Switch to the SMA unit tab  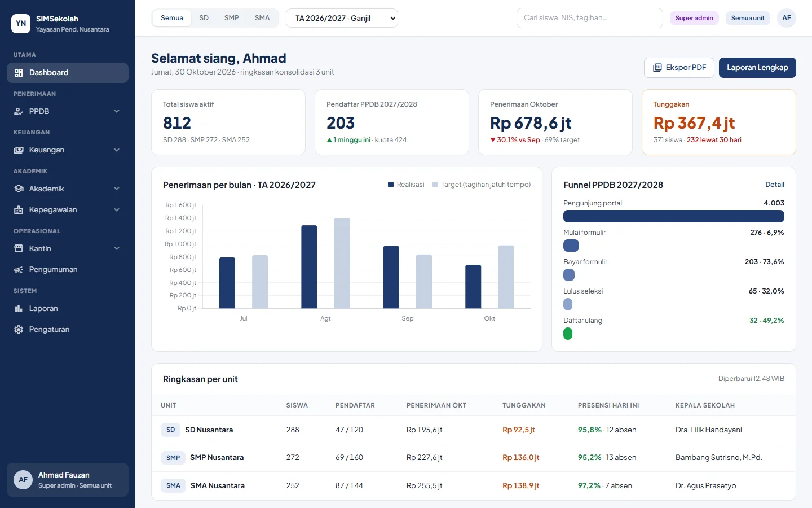262,18
